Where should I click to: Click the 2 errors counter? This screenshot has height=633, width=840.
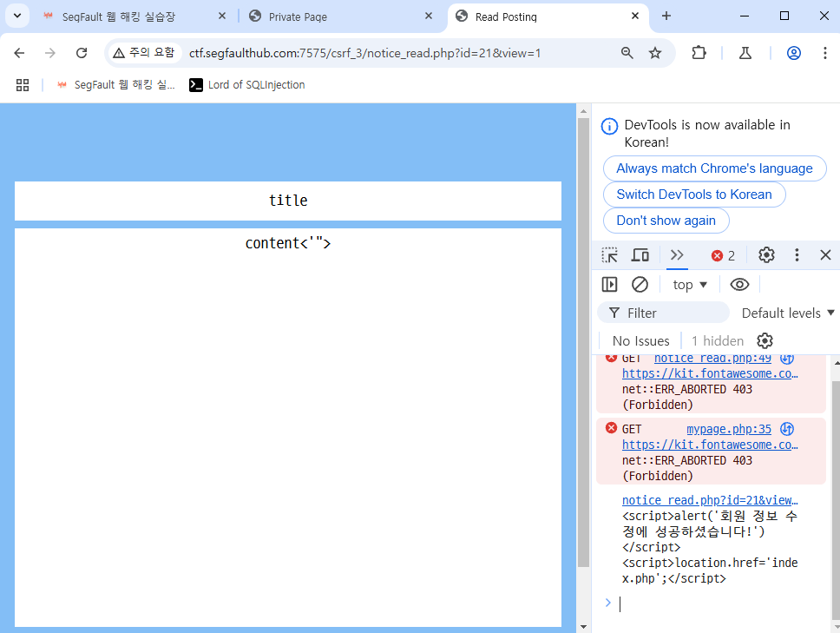click(723, 255)
